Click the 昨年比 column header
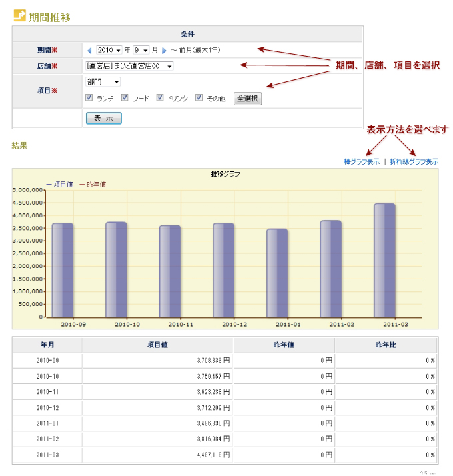The height and width of the screenshot is (476, 453). coord(386,345)
